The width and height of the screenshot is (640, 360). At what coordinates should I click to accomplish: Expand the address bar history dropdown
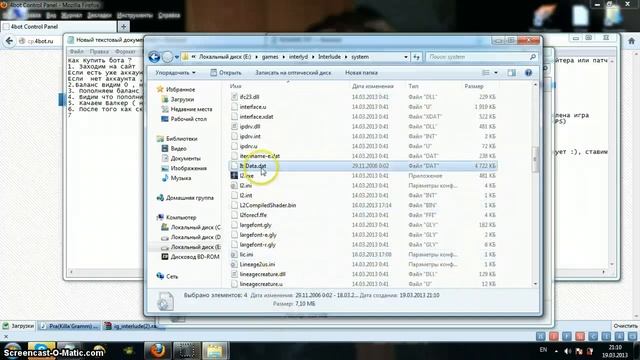pyautogui.click(x=406, y=57)
